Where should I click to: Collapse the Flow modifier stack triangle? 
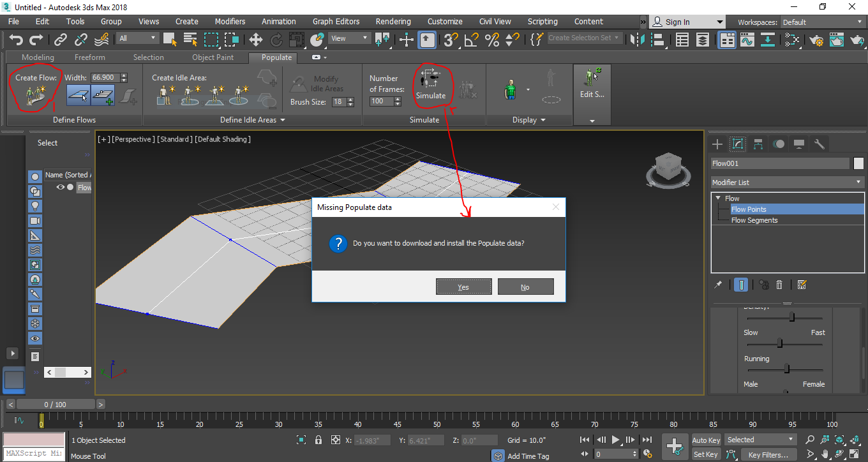tap(718, 198)
